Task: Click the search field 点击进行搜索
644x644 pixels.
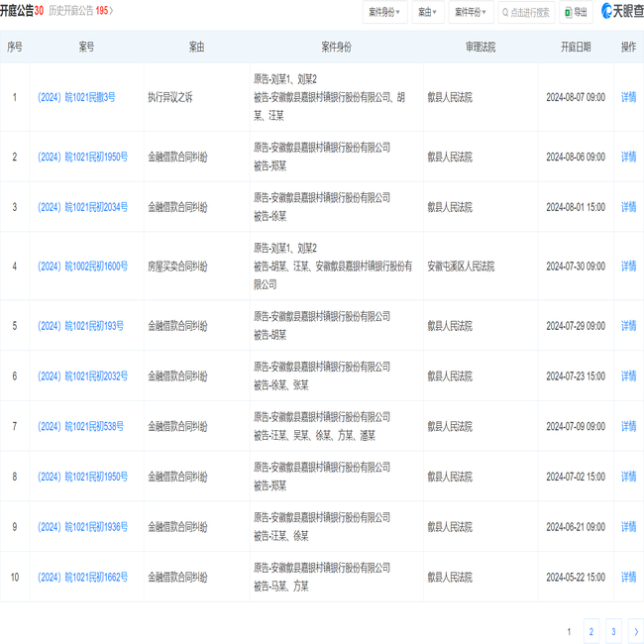Action: coord(526,12)
